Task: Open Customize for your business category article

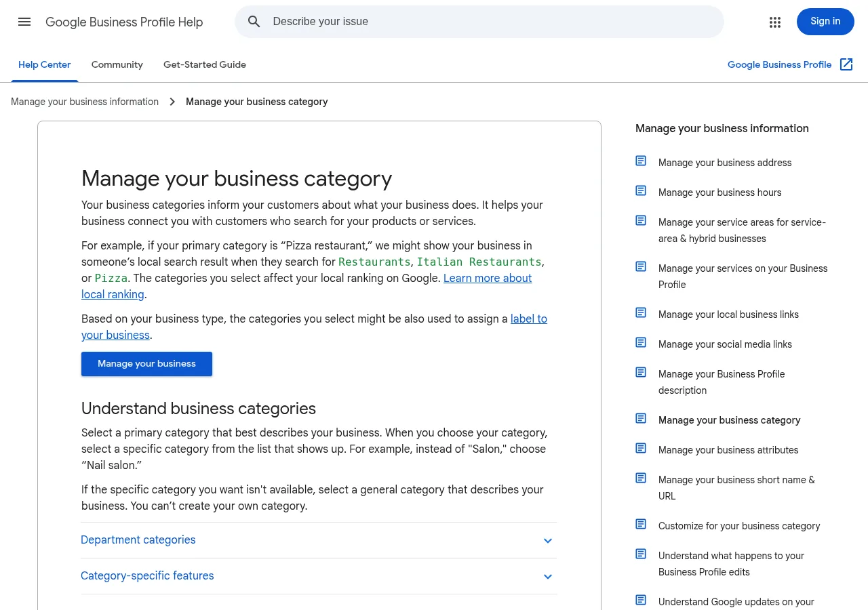Action: 739,526
